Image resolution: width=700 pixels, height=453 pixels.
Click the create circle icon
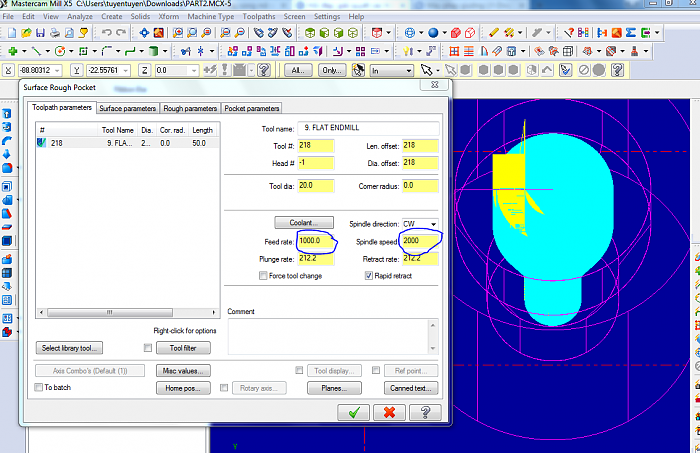click(60, 51)
